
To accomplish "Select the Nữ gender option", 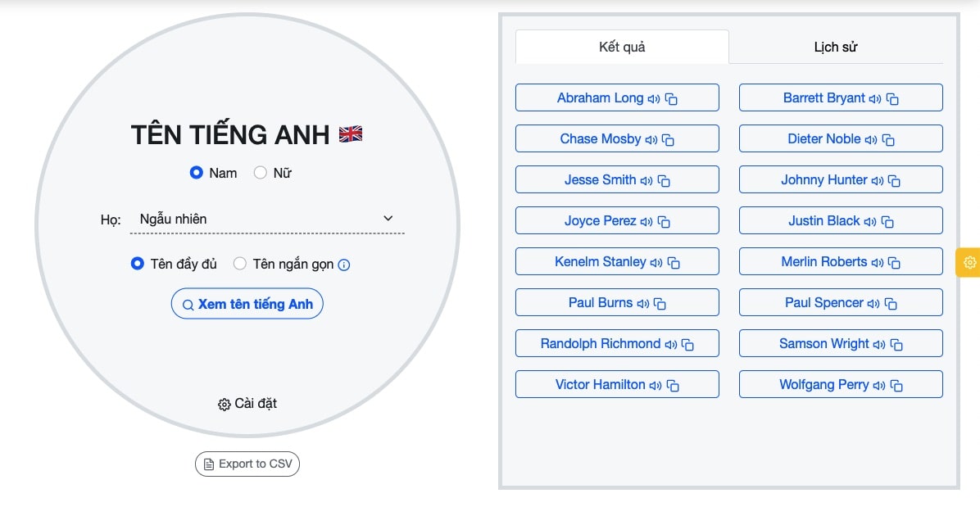I will [260, 173].
